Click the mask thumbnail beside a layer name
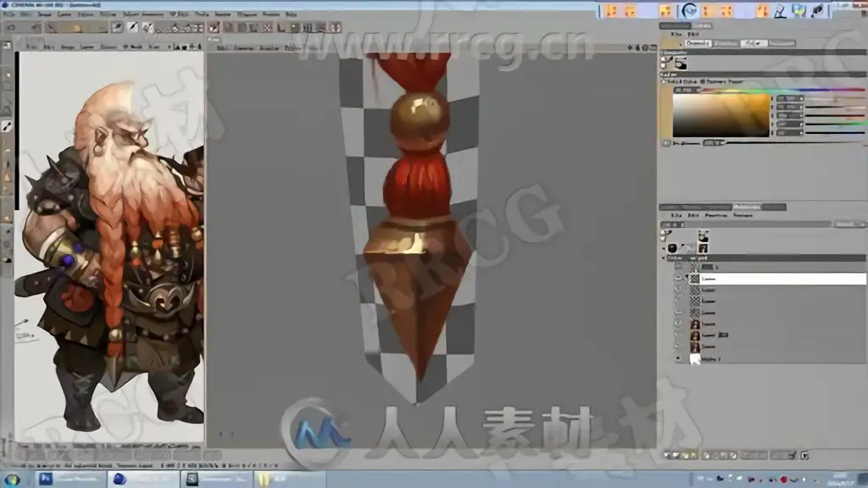This screenshot has height=488, width=868. (x=723, y=335)
